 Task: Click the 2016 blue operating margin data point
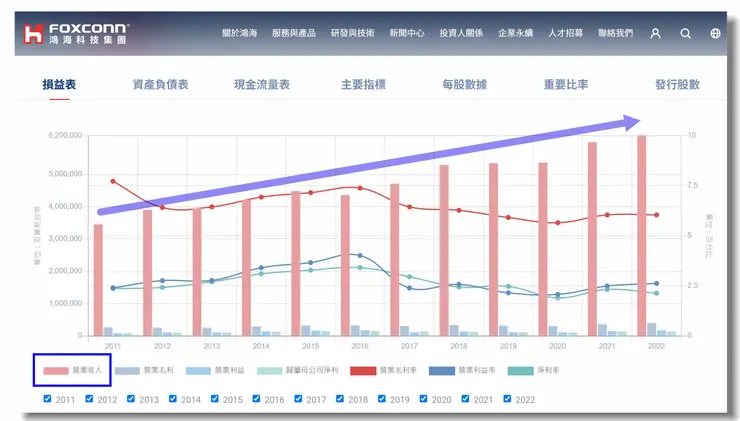(360, 255)
